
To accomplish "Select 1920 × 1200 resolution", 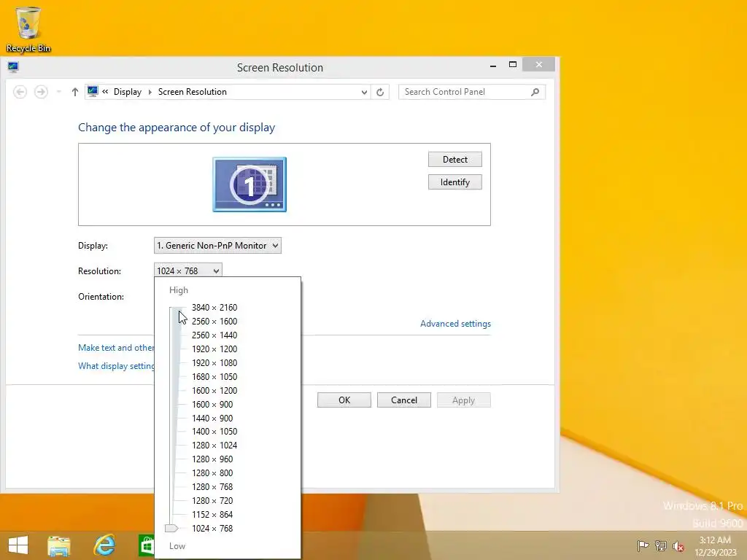I will [214, 349].
